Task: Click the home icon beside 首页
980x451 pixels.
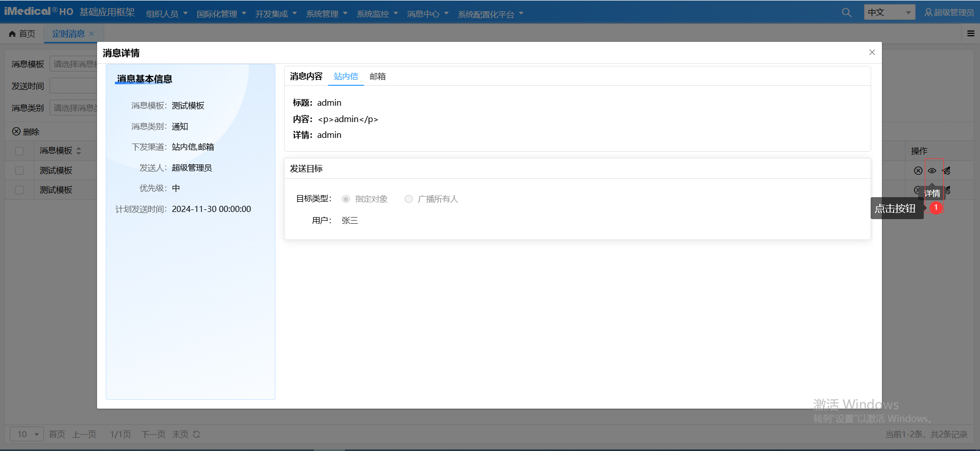Action: pyautogui.click(x=12, y=34)
